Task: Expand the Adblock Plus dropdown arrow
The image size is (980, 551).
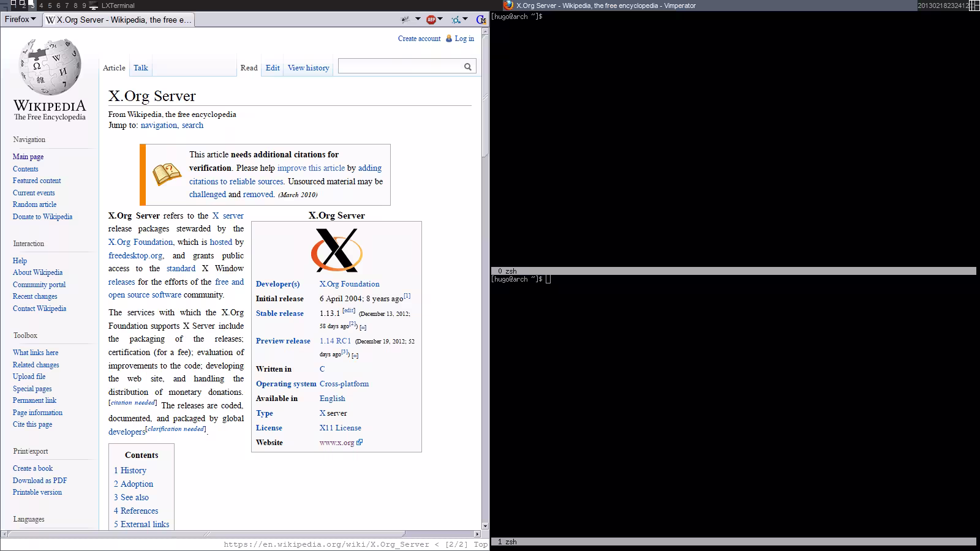Action: [440, 19]
